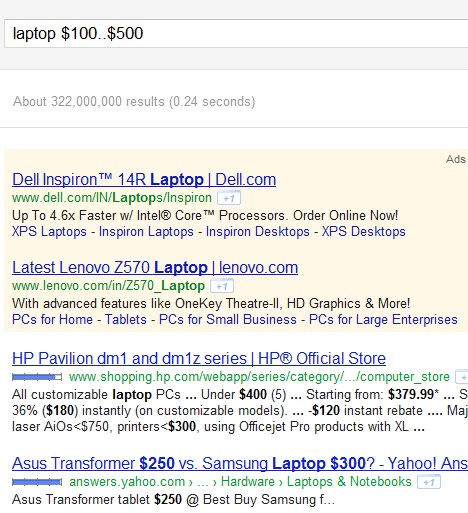
Task: Click the OneKey Theatre-II ad description
Action: coord(211,304)
